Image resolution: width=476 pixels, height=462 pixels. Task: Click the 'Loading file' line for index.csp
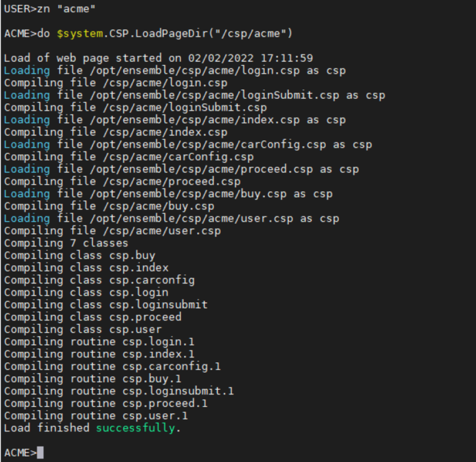point(174,120)
